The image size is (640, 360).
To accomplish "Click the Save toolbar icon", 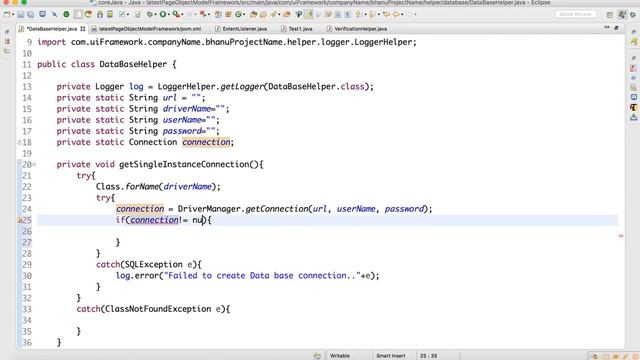I will [20, 14].
